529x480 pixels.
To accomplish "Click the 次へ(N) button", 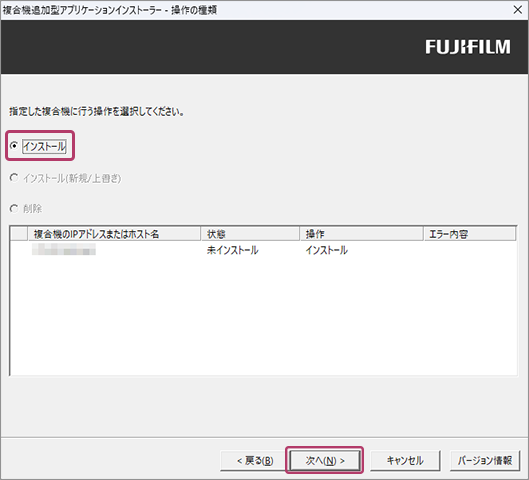I will coord(325,460).
